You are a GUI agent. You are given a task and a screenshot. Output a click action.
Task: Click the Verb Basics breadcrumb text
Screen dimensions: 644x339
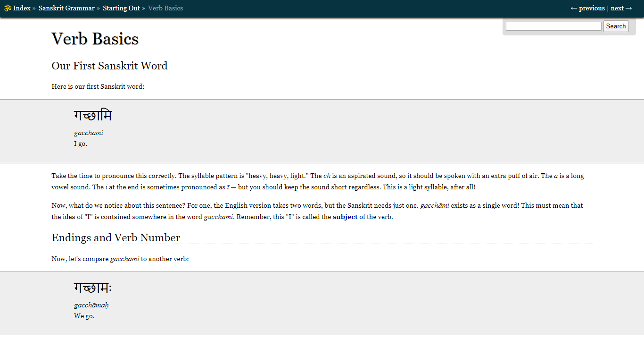point(165,8)
